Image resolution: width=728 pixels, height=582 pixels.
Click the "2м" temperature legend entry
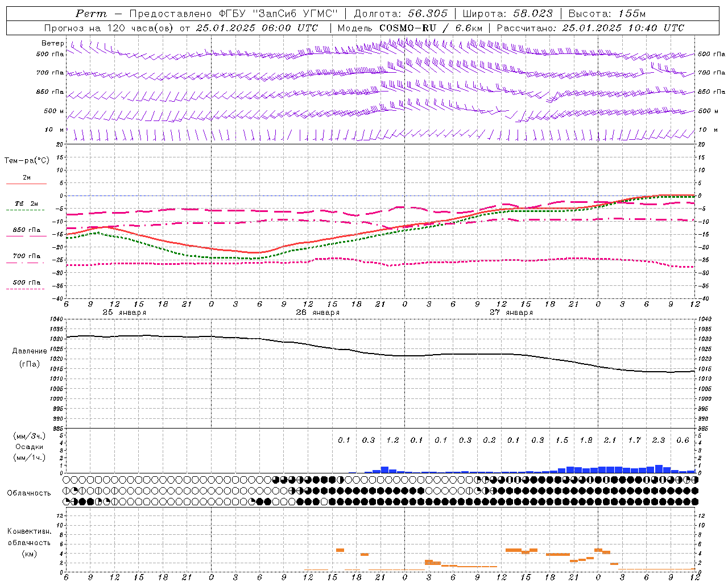tap(27, 178)
